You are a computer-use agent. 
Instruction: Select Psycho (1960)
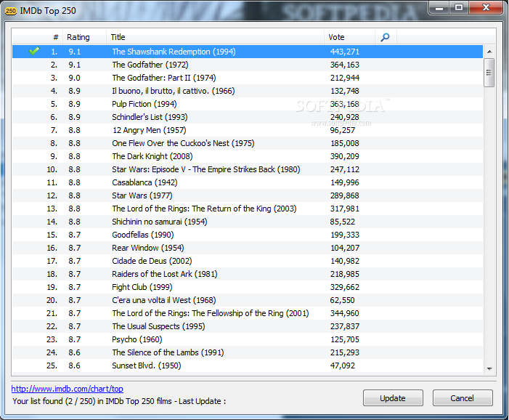point(248,339)
